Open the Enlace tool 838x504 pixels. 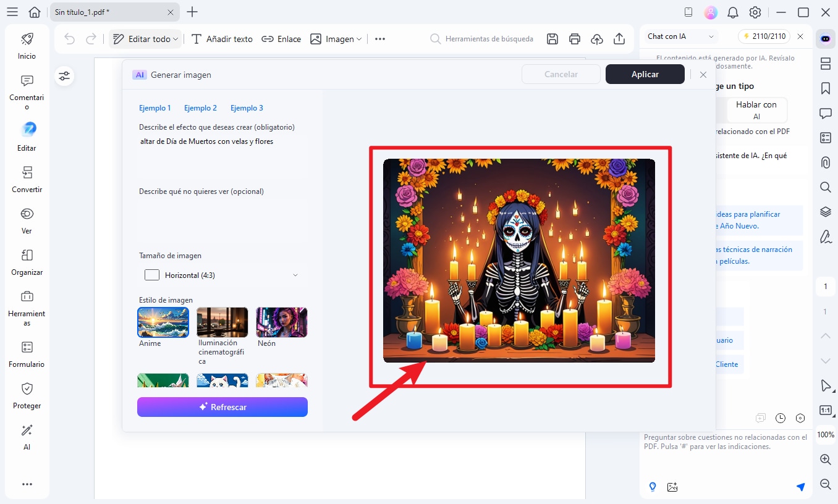[x=281, y=38]
